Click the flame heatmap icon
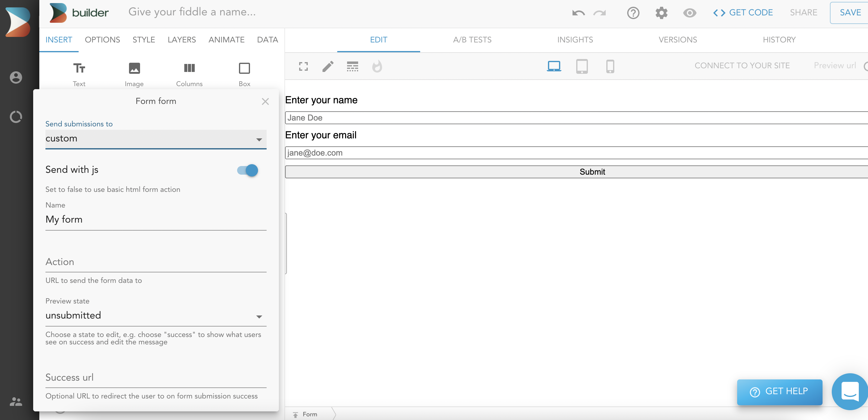Screen dimensions: 868x420 point(377,66)
